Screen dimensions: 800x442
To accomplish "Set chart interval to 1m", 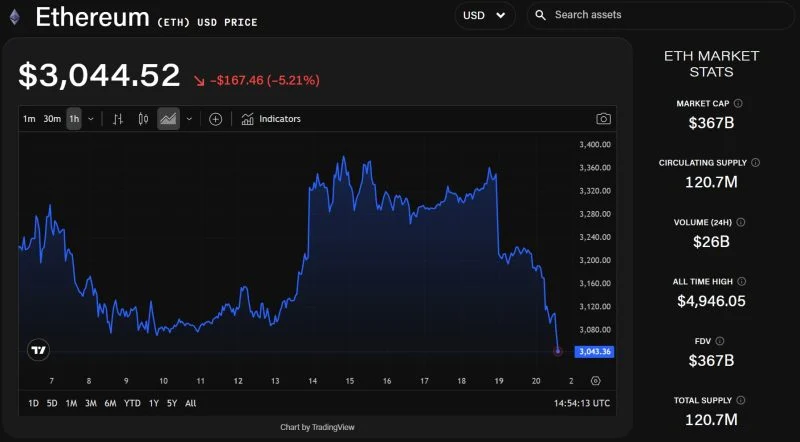I will 29,119.
